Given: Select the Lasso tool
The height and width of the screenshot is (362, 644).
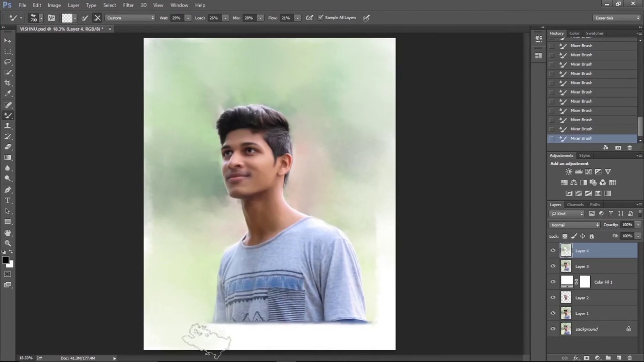Looking at the screenshot, I should coord(8,62).
